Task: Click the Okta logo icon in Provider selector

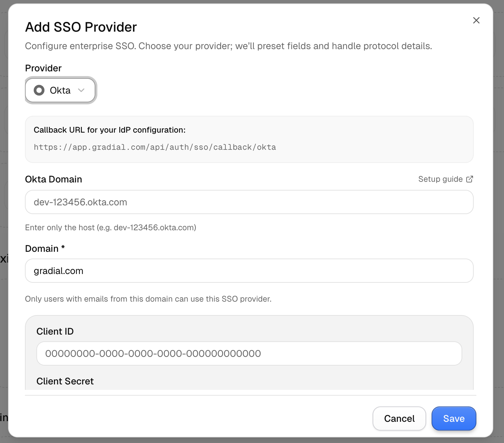Action: pyautogui.click(x=39, y=90)
